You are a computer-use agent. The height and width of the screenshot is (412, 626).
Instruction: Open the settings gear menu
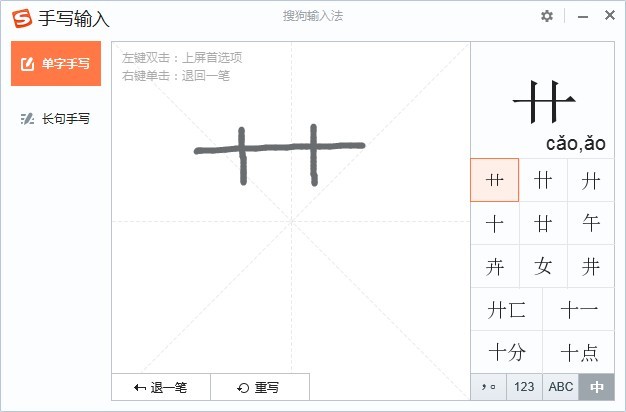click(547, 16)
